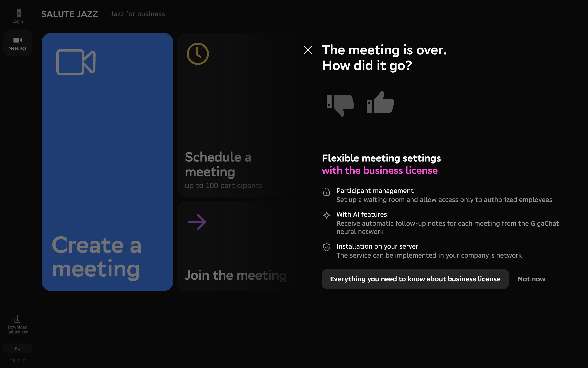The image size is (588, 368).
Task: Click the Participant management heading
Action: click(x=375, y=191)
